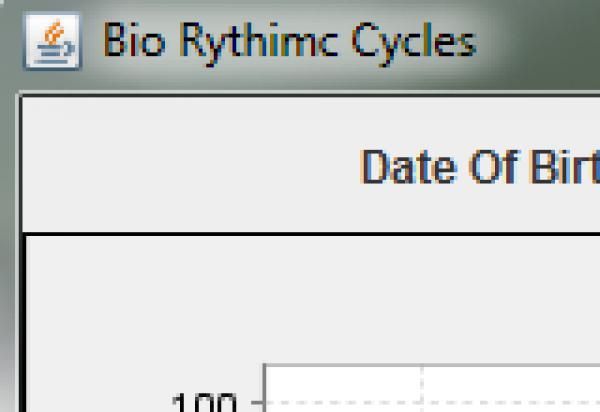Click the "Bio Rythimc Cycles" window title text
Screen dimensions: 600x412
pos(290,42)
